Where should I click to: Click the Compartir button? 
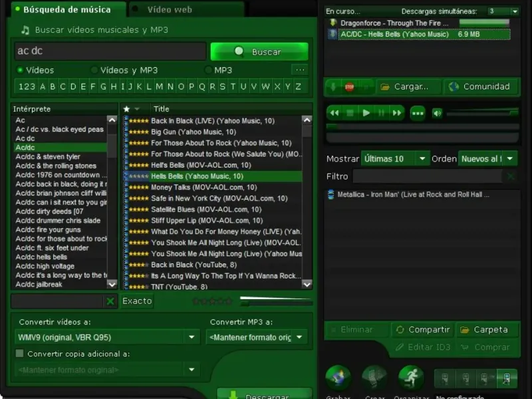pos(423,329)
